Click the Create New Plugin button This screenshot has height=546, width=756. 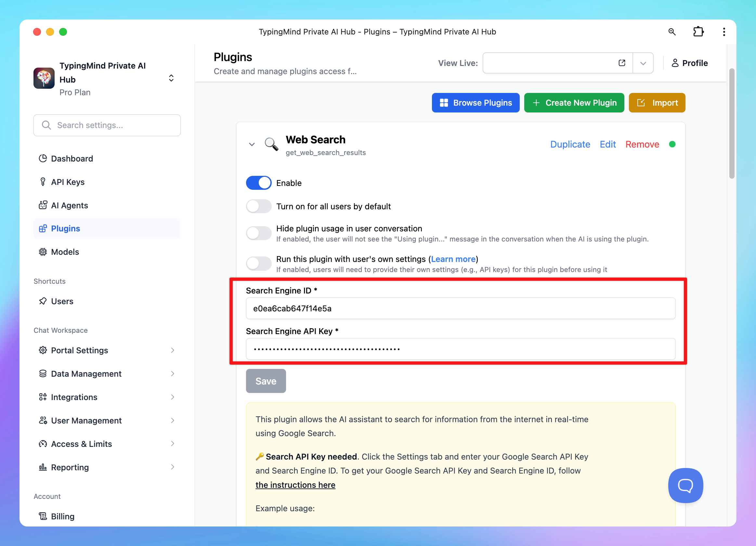pos(574,103)
